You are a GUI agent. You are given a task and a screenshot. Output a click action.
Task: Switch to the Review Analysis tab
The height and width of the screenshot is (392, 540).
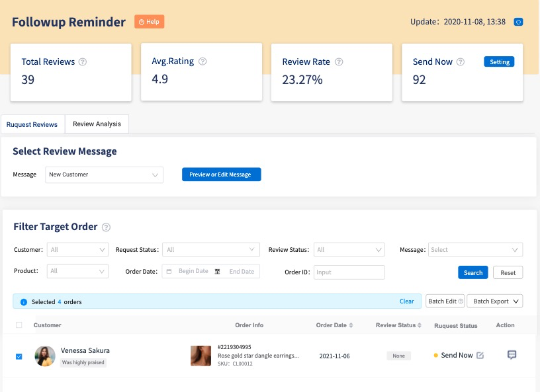(97, 124)
